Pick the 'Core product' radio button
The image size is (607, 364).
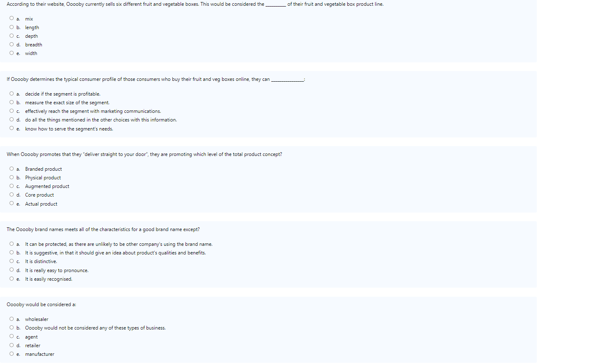tap(11, 194)
